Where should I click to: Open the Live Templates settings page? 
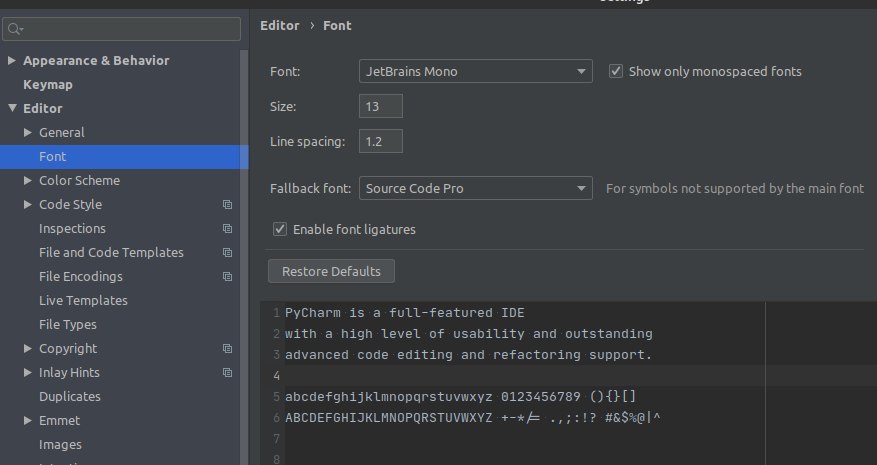pos(82,301)
